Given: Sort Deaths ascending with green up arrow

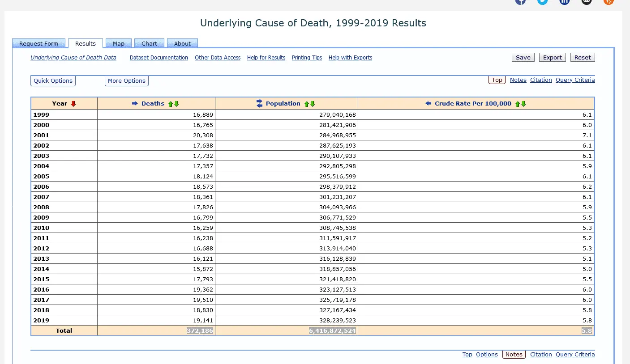Looking at the screenshot, I should point(171,104).
